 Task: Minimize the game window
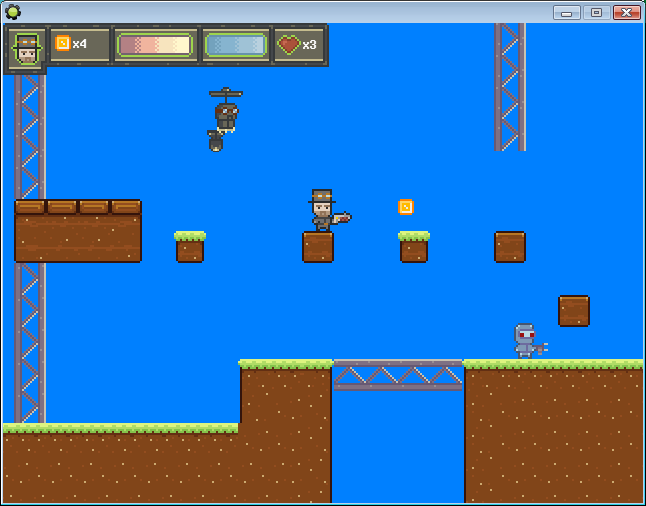coord(567,12)
